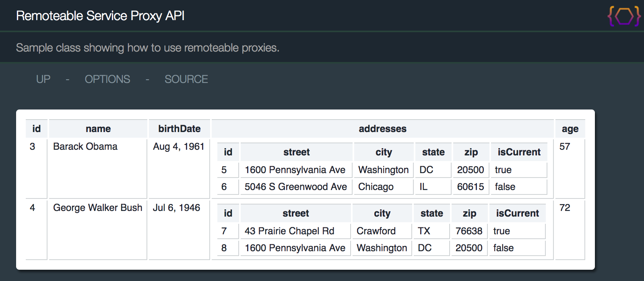
Task: Open the SOURCE link
Action: (x=186, y=79)
